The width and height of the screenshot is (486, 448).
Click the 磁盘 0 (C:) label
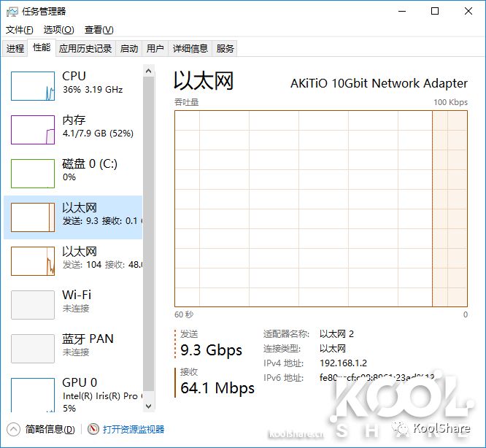click(90, 164)
